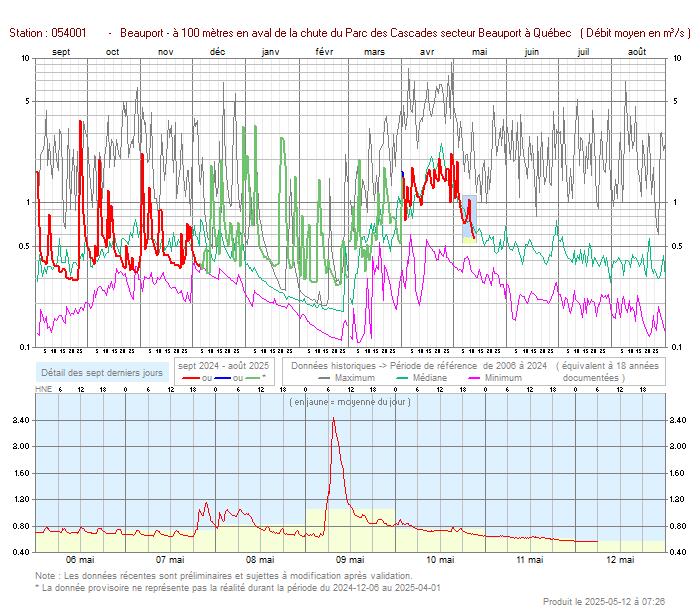
Task: Click the provisional data footnote starting with asterisk
Action: click(x=238, y=588)
